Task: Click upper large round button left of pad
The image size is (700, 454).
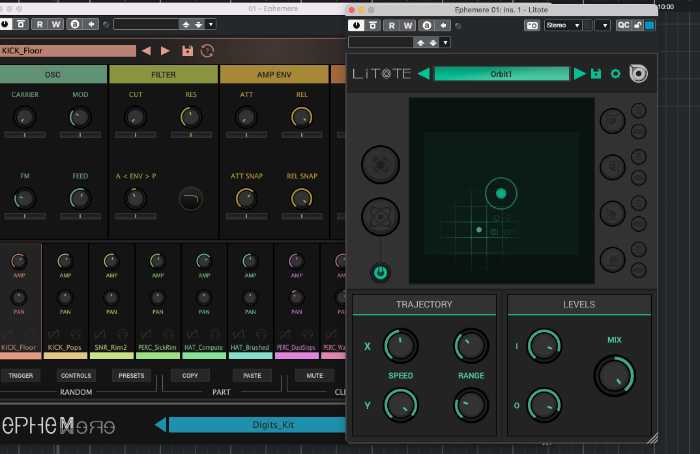Action: click(x=380, y=165)
